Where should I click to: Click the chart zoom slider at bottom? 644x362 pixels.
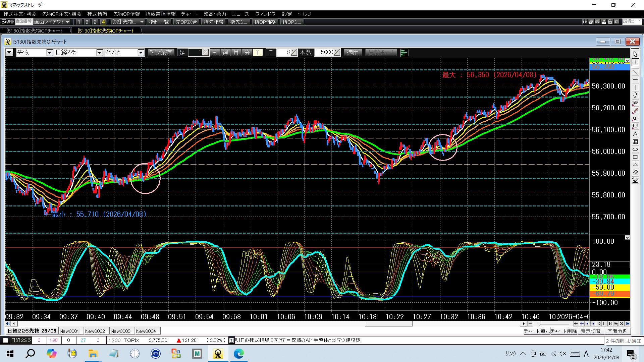click(553, 324)
